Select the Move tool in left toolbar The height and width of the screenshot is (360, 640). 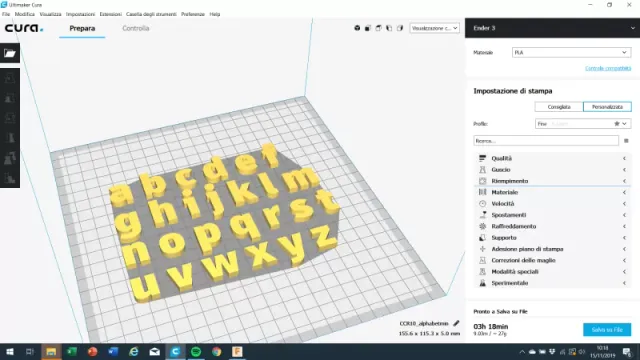10,78
